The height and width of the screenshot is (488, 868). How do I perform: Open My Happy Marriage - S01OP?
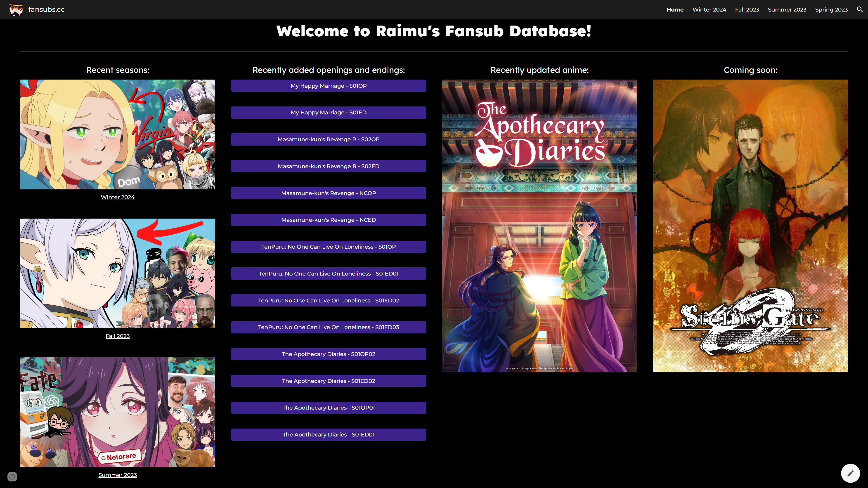coord(328,85)
